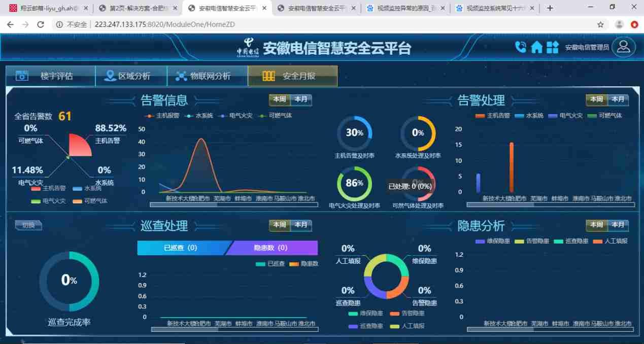The image size is (644, 344).
Task: Close the 粽云邮箱 browser tab
Action: point(85,8)
